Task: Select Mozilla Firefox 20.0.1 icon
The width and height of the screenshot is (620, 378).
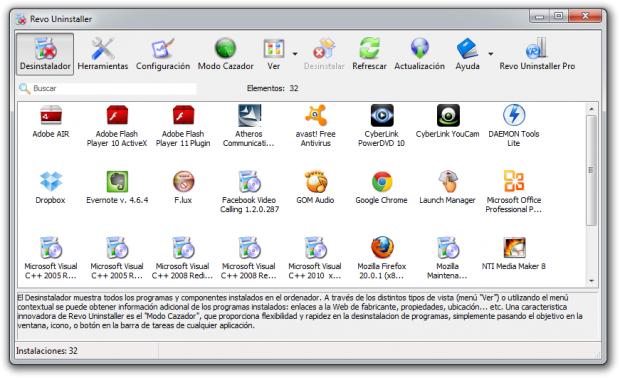Action: 382,259
